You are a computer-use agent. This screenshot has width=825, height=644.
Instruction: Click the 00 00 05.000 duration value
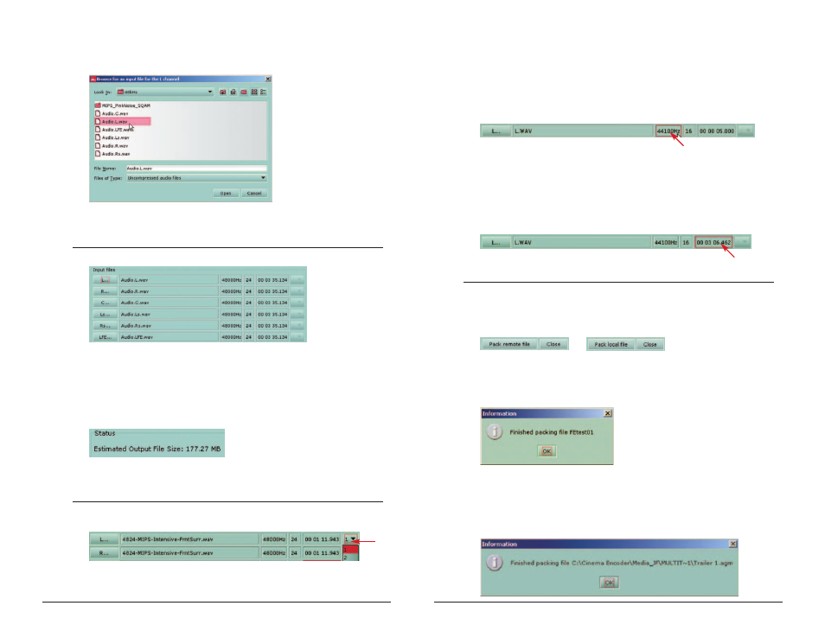coord(717,131)
